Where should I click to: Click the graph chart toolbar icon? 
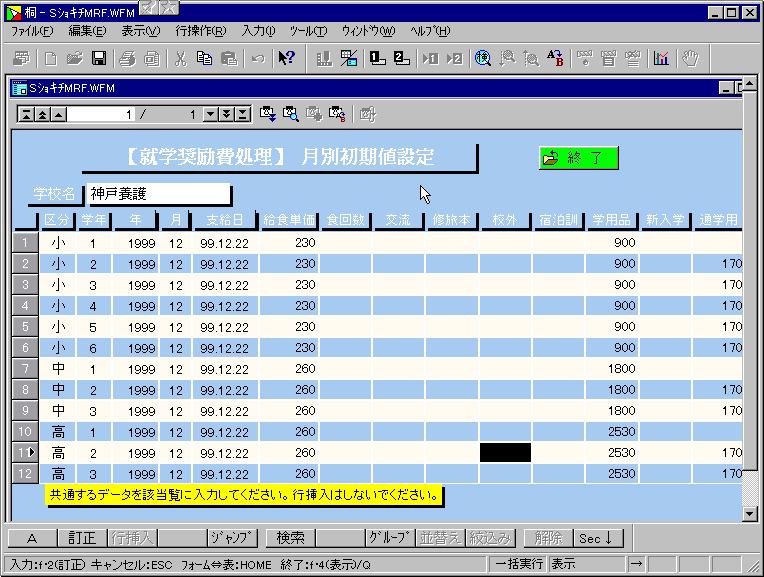661,59
